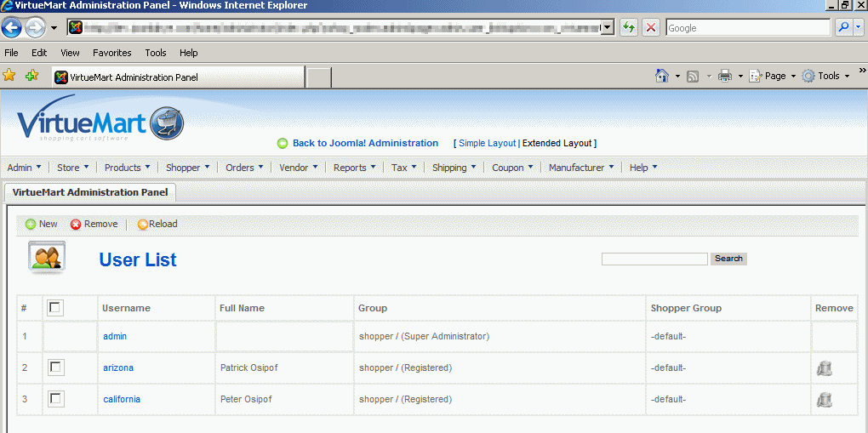Click the Page icon in command bar
The width and height of the screenshot is (868, 433).
pos(756,77)
